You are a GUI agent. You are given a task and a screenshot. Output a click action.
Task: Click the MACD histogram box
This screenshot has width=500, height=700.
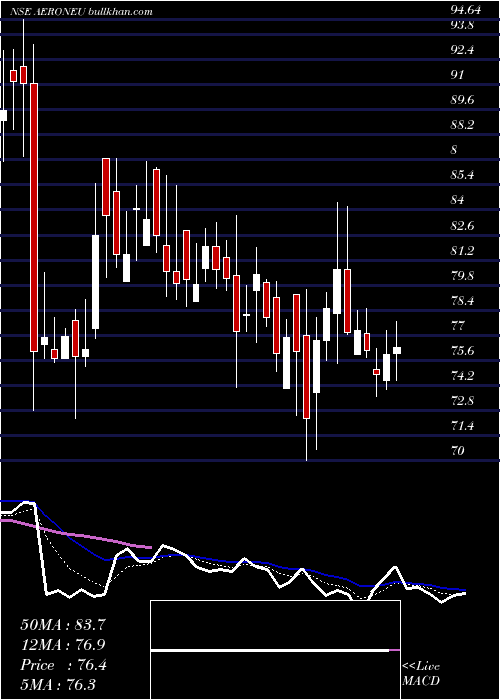275,650
